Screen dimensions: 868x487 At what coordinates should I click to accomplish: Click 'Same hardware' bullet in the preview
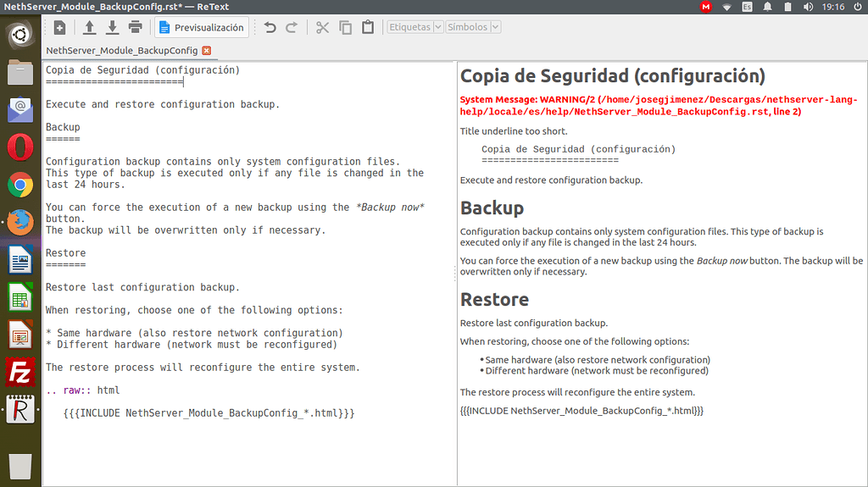tap(598, 360)
